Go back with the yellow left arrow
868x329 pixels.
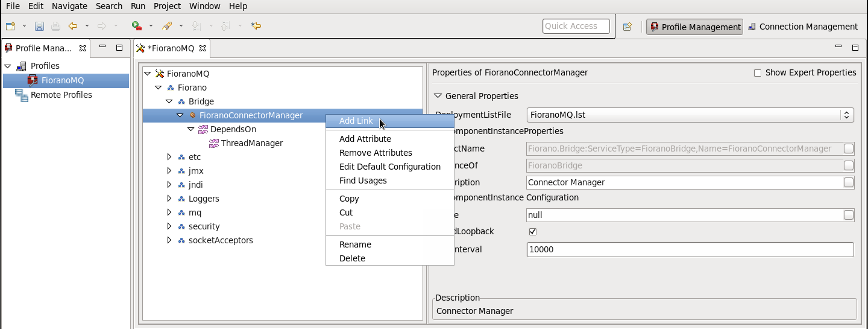coord(73,26)
